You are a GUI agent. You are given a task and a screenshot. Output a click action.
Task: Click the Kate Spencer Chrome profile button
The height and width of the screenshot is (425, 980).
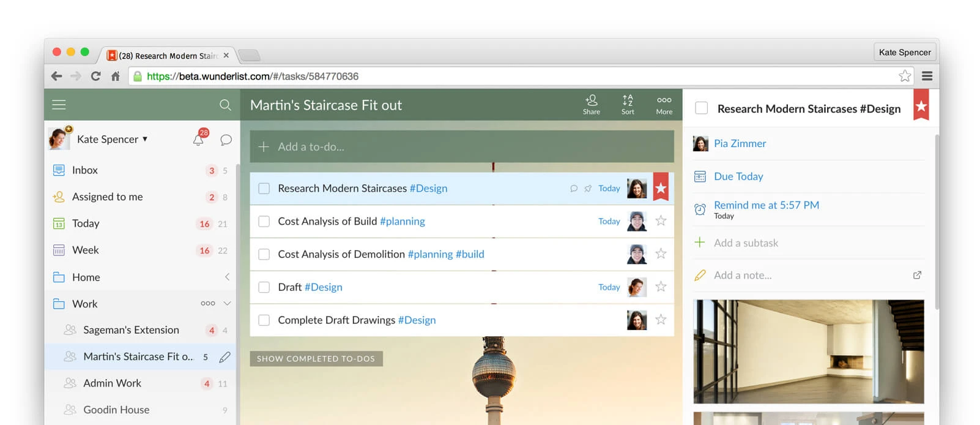[905, 52]
